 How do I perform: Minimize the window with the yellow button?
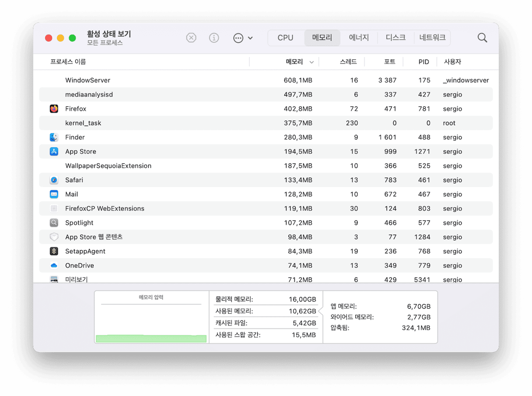click(60, 38)
